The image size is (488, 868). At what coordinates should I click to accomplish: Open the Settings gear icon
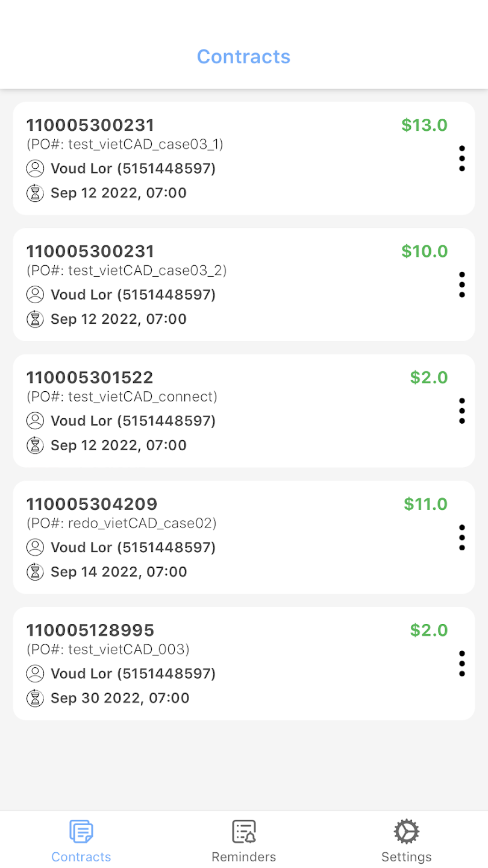[407, 832]
